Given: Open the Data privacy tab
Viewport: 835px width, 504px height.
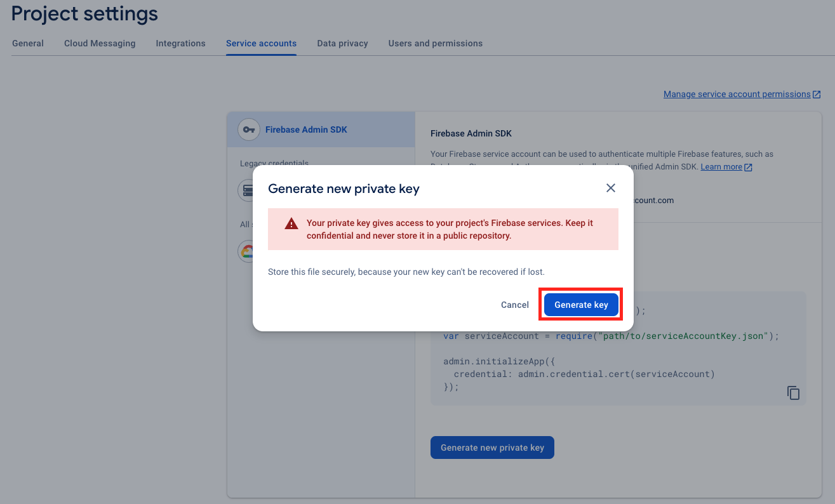Looking at the screenshot, I should pyautogui.click(x=342, y=44).
